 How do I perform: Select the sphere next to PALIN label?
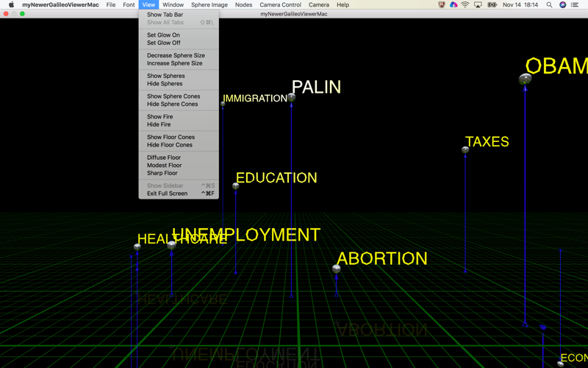tap(291, 98)
